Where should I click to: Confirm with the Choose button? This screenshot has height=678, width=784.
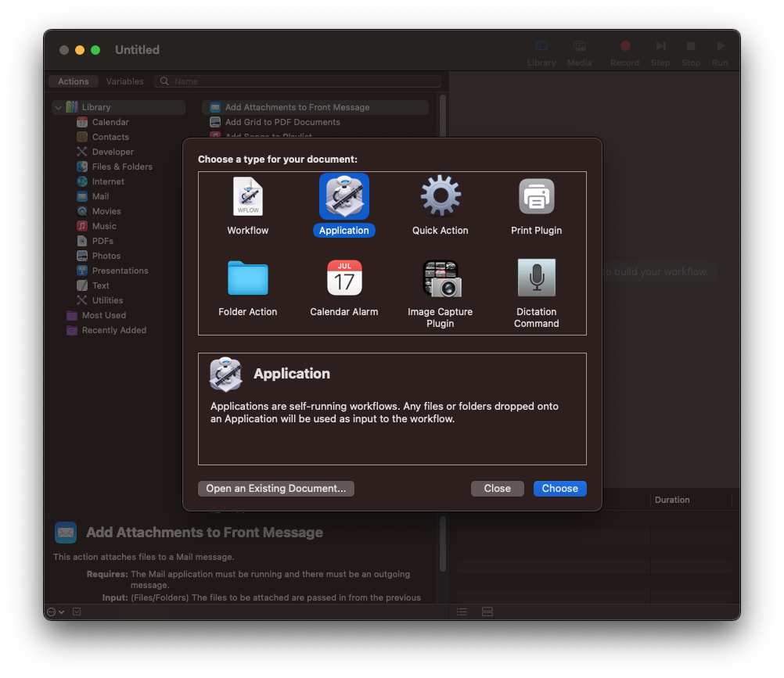pyautogui.click(x=559, y=488)
